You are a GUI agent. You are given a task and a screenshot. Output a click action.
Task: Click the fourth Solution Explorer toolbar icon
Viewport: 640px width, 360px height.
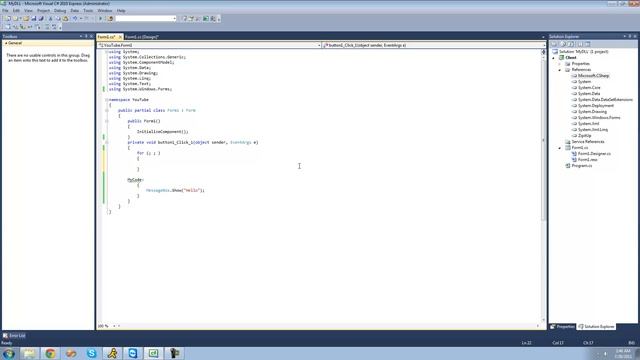pyautogui.click(x=580, y=44)
